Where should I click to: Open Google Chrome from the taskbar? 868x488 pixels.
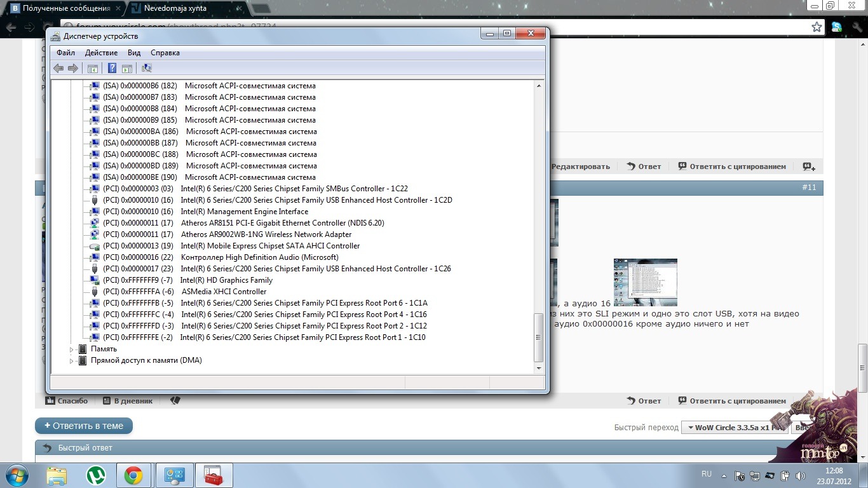[x=133, y=475]
